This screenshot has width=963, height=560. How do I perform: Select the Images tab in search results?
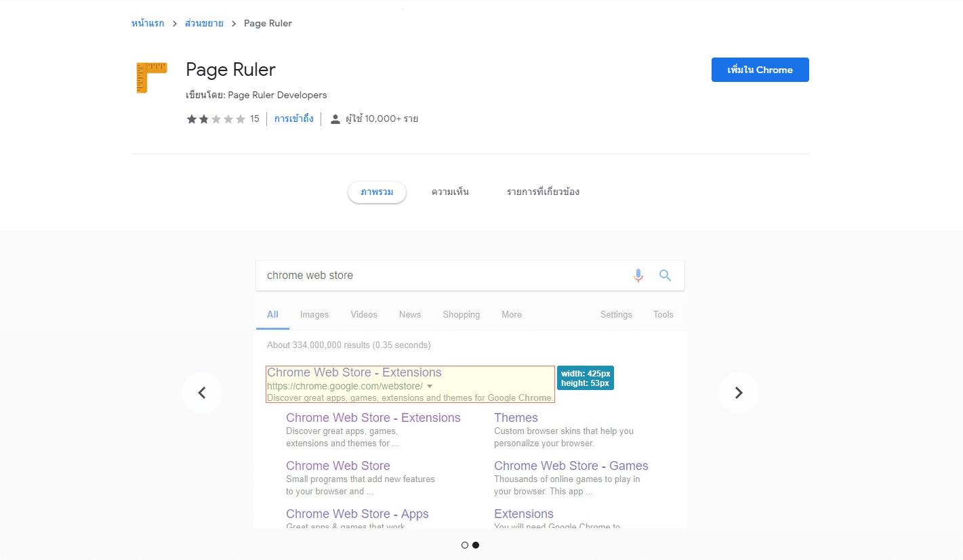(x=314, y=314)
